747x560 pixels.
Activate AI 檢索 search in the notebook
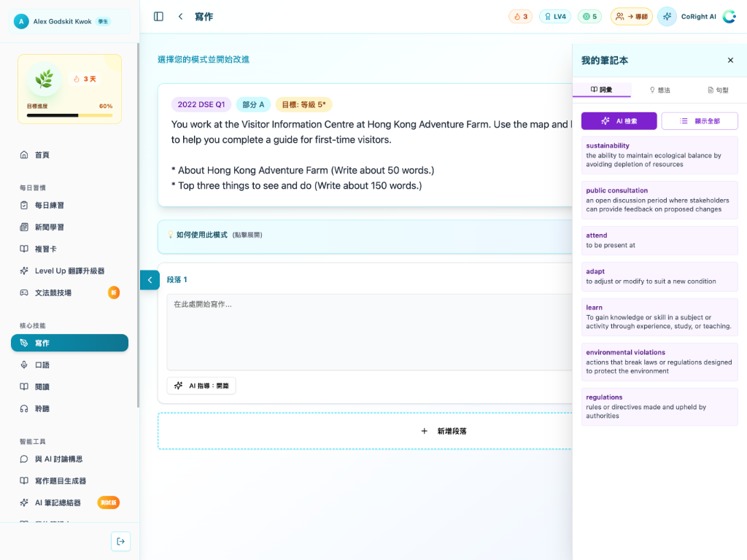(619, 121)
